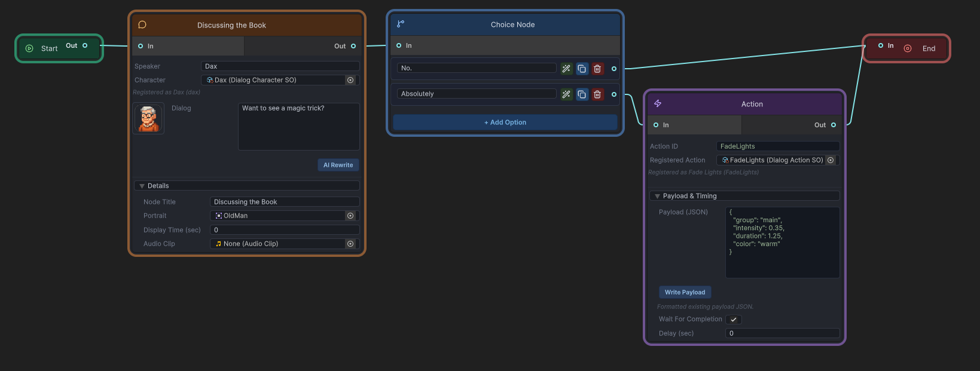Duplicate the 'Absolutely' choice option

click(582, 94)
